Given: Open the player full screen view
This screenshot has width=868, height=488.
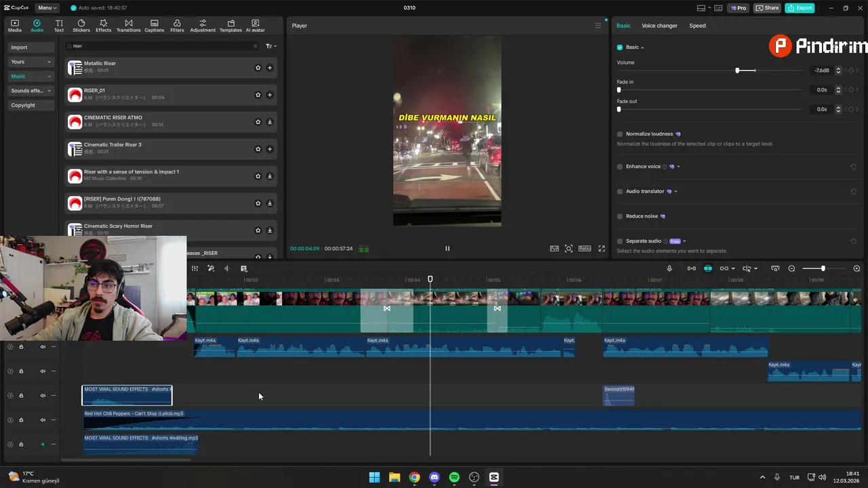Looking at the screenshot, I should tap(601, 249).
